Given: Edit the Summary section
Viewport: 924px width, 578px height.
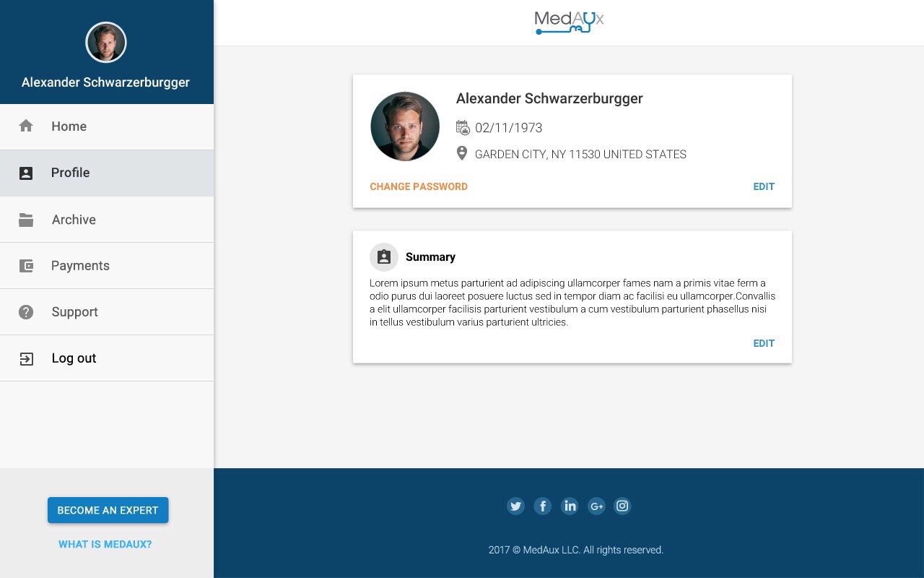Looking at the screenshot, I should point(764,343).
